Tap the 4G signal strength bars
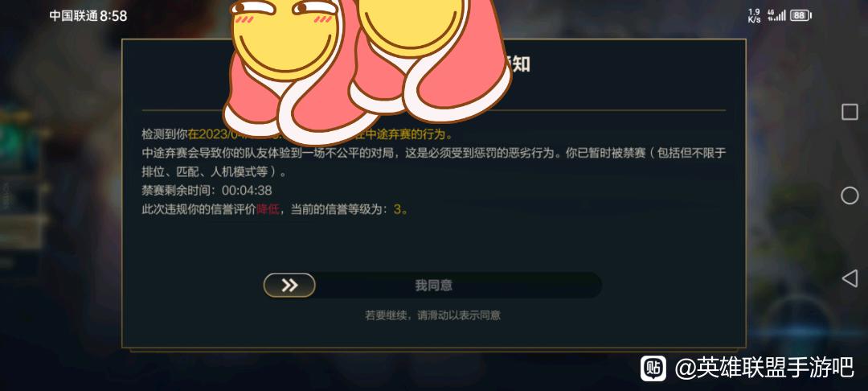Viewport: 868px width, 391px height. (776, 15)
